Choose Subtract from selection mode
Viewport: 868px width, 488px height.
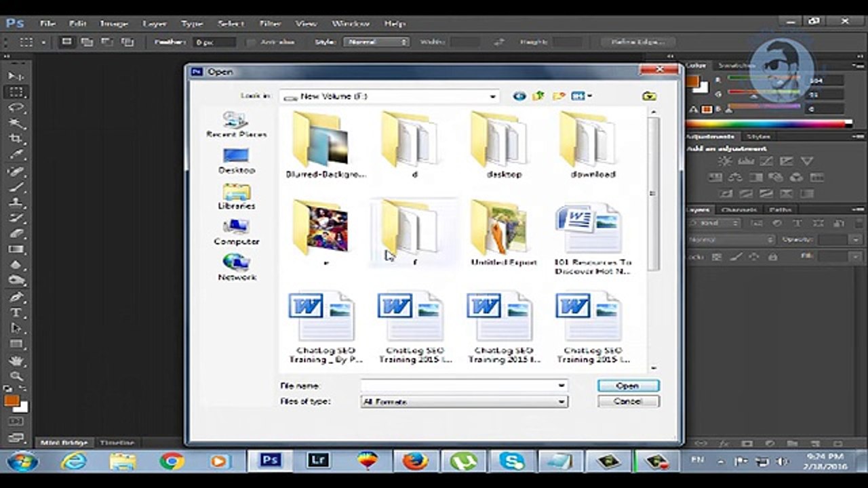(107, 42)
